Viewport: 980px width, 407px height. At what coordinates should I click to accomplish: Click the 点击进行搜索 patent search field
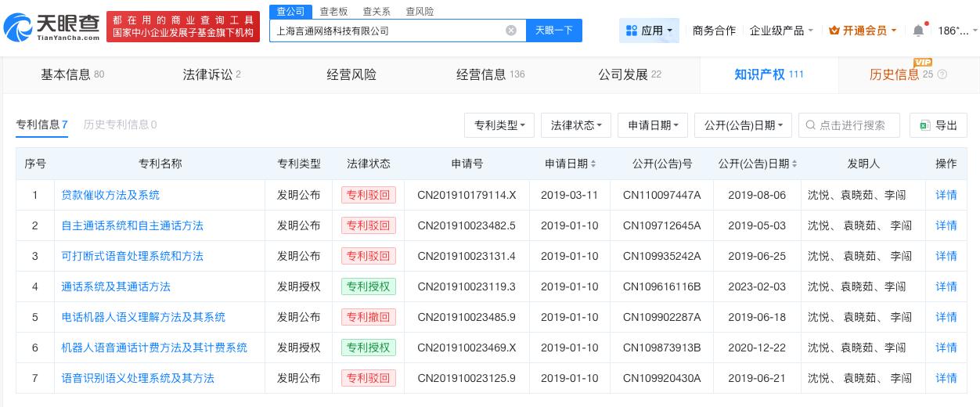(x=848, y=125)
